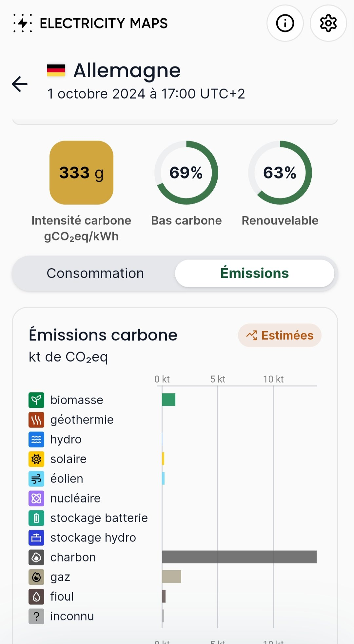Select the Émissions tab

point(254,273)
